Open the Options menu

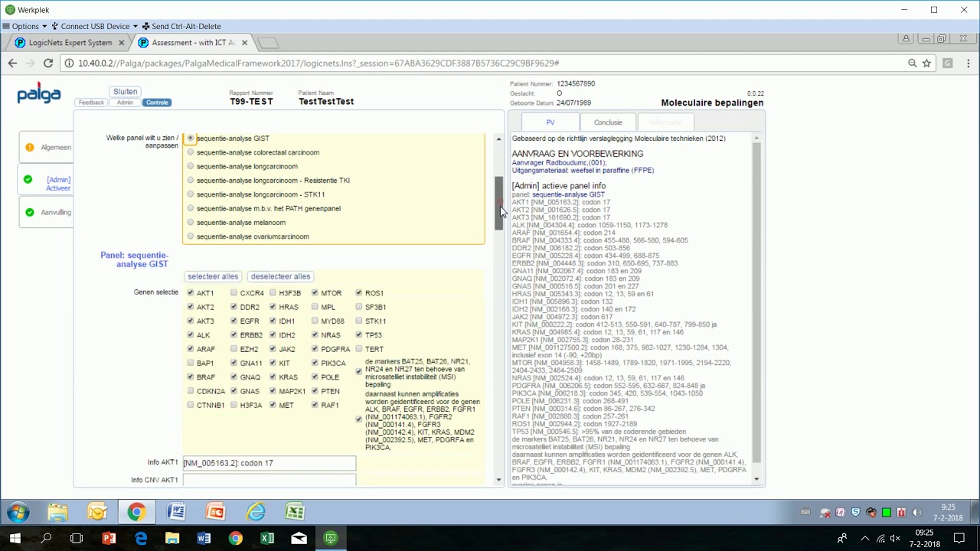(x=25, y=26)
